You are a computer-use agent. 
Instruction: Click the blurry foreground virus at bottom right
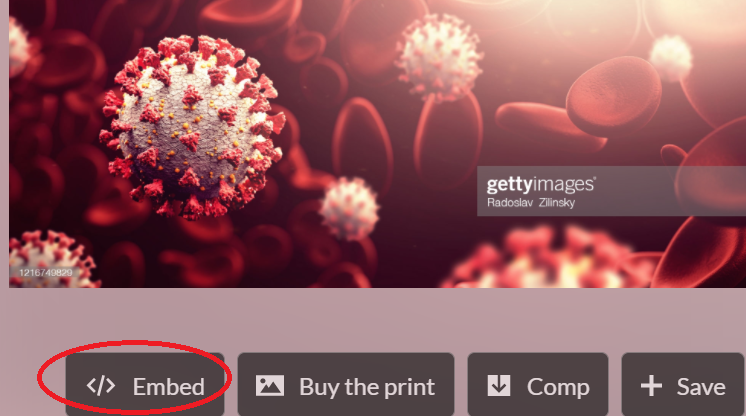[x=552, y=259]
